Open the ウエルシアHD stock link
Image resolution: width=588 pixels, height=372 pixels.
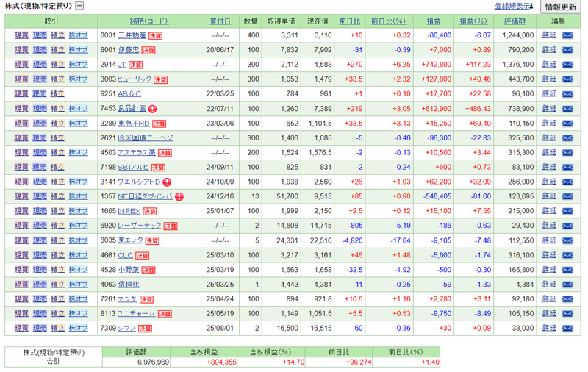click(139, 182)
